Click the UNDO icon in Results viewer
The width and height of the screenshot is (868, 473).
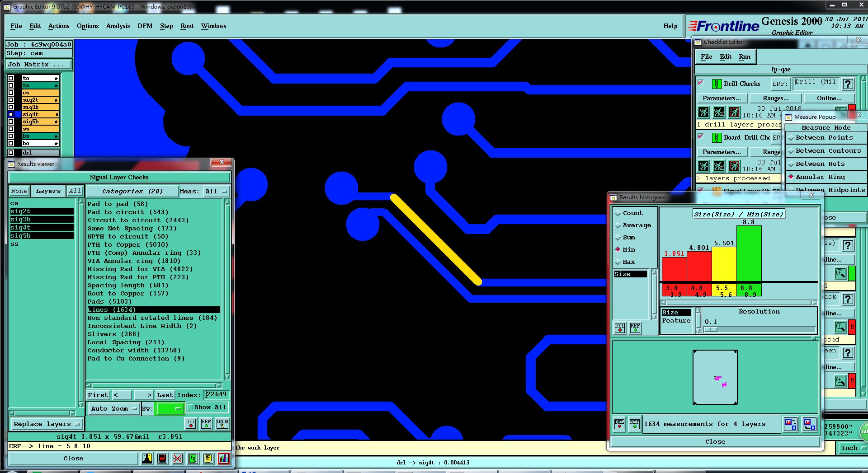pyautogui.click(x=222, y=423)
